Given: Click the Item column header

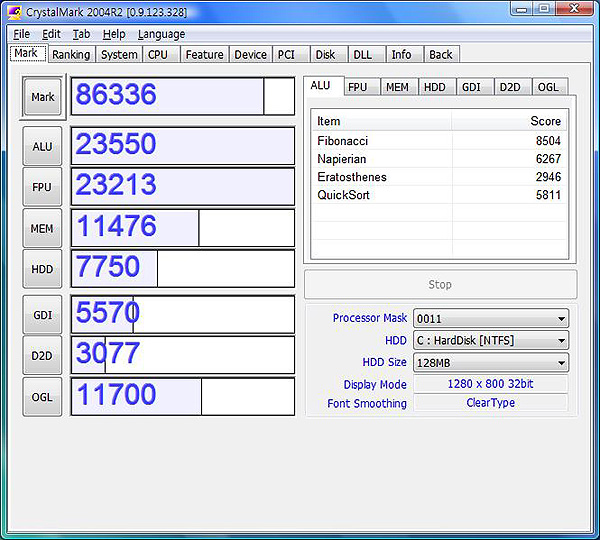Looking at the screenshot, I should [x=382, y=121].
